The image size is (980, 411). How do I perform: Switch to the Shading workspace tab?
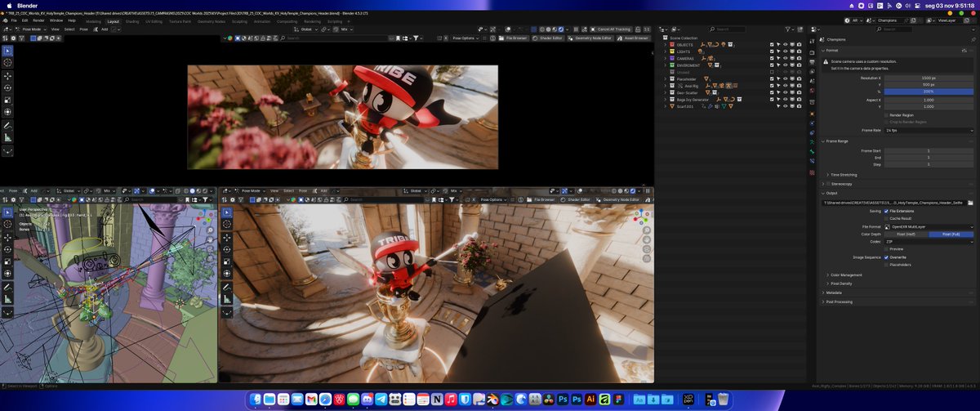coord(132,21)
